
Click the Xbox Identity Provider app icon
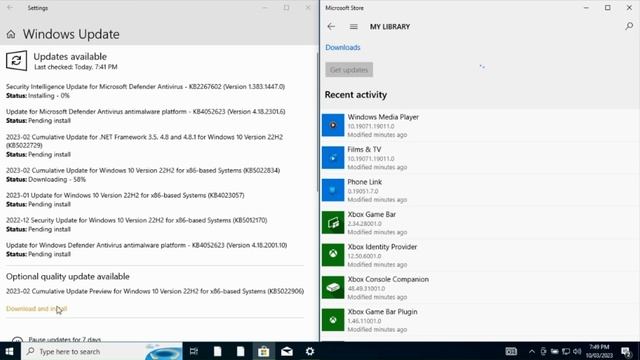333,255
